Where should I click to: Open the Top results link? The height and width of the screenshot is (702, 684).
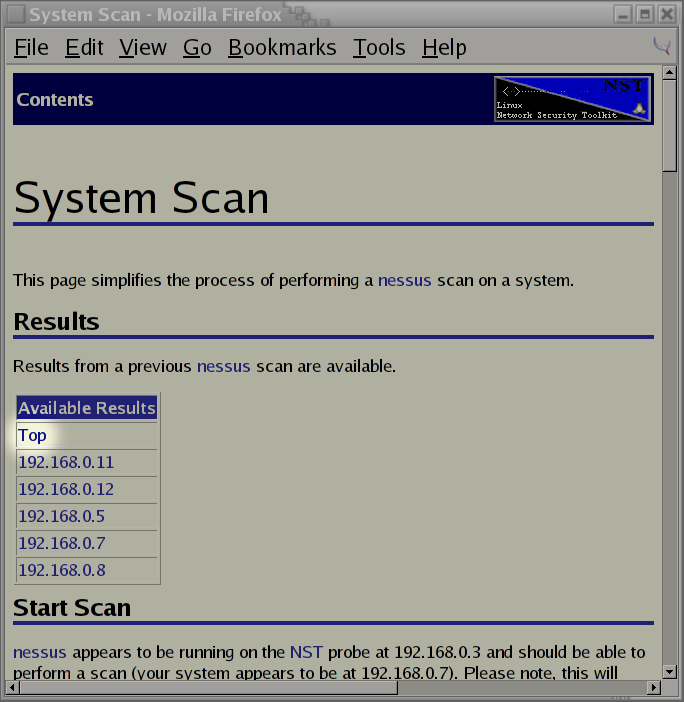(x=32, y=436)
